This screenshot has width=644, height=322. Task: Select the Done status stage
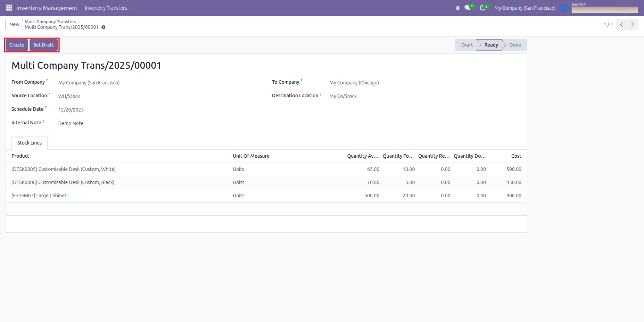pos(515,45)
